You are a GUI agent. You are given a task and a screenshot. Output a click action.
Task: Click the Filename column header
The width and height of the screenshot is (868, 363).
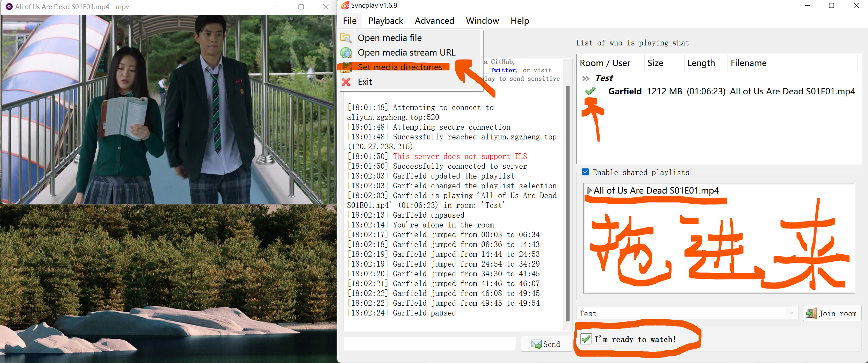point(792,63)
